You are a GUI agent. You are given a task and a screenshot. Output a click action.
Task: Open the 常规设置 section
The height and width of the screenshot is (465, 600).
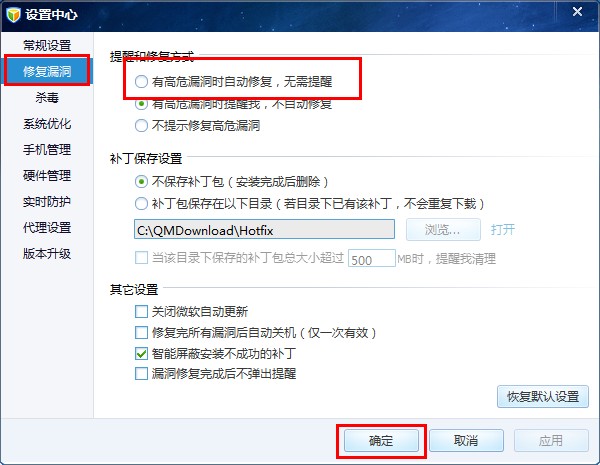pos(47,46)
